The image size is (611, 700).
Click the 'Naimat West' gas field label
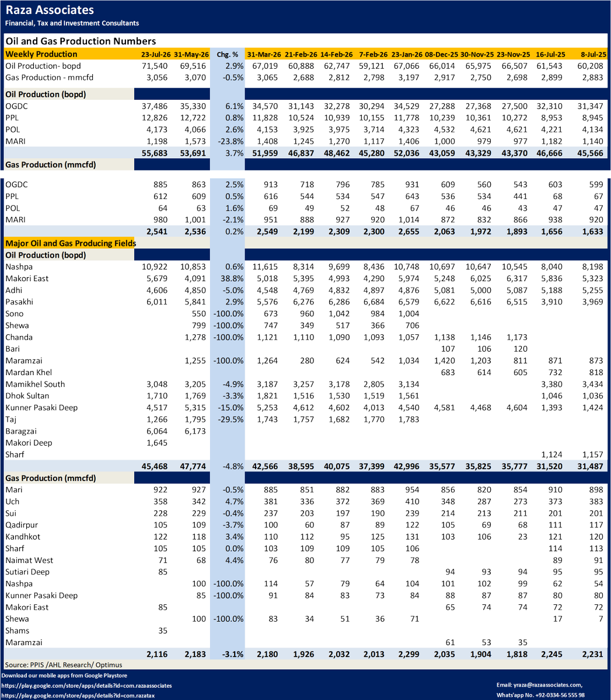(29, 560)
